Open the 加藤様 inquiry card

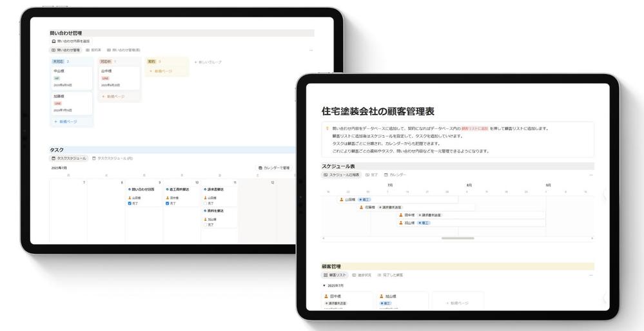[72, 104]
